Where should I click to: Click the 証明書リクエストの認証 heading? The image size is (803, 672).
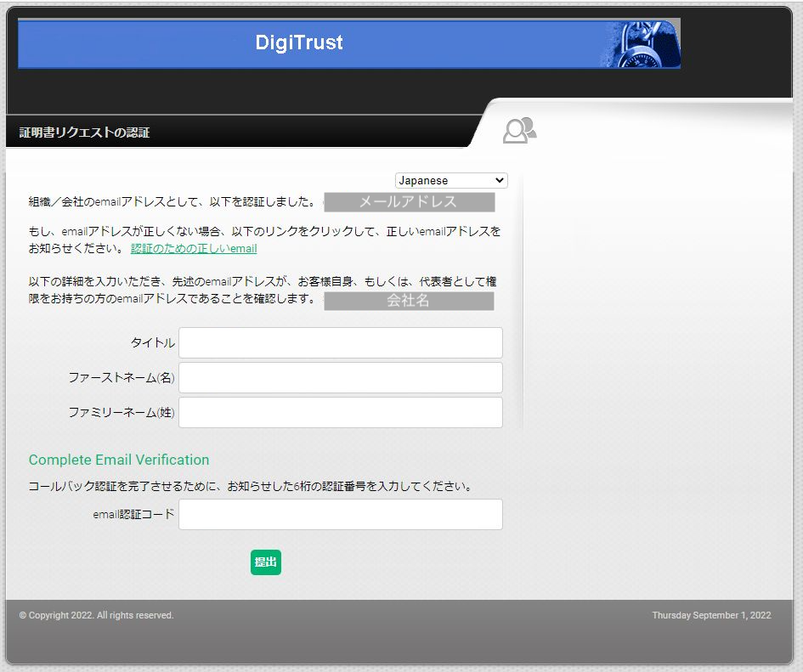click(84, 133)
